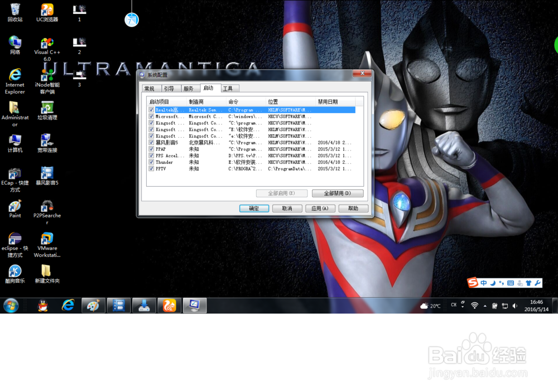Select the Administrator folder icon
The width and height of the screenshot is (558, 392).
(x=15, y=114)
